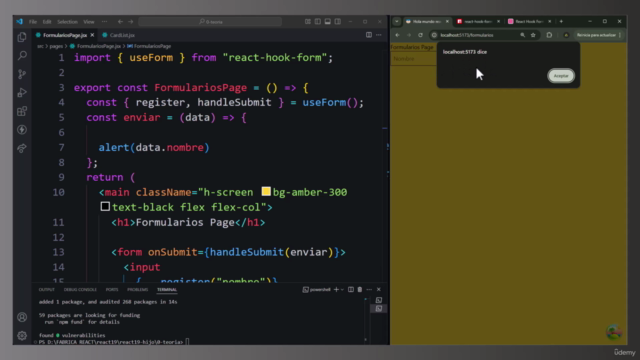Switch to the DEBUG CONSOLE panel tab

(80, 289)
